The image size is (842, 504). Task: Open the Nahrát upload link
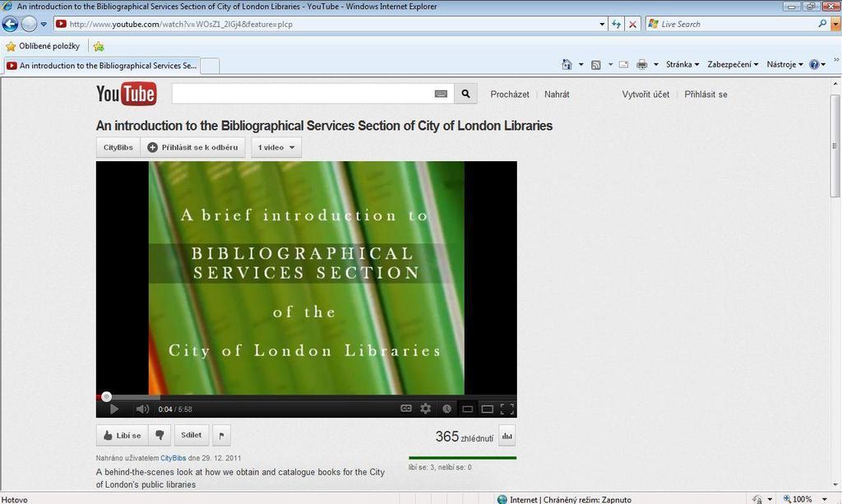tap(557, 95)
